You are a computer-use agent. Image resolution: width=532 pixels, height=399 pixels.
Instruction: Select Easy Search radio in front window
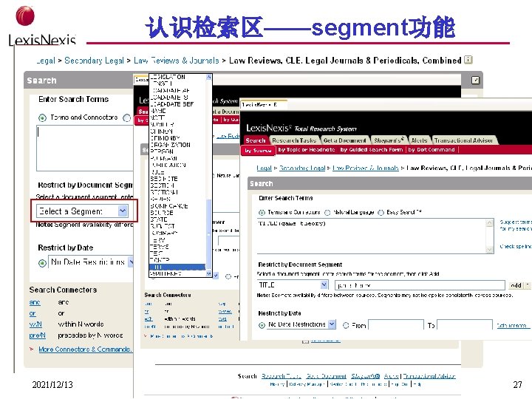[381, 213]
